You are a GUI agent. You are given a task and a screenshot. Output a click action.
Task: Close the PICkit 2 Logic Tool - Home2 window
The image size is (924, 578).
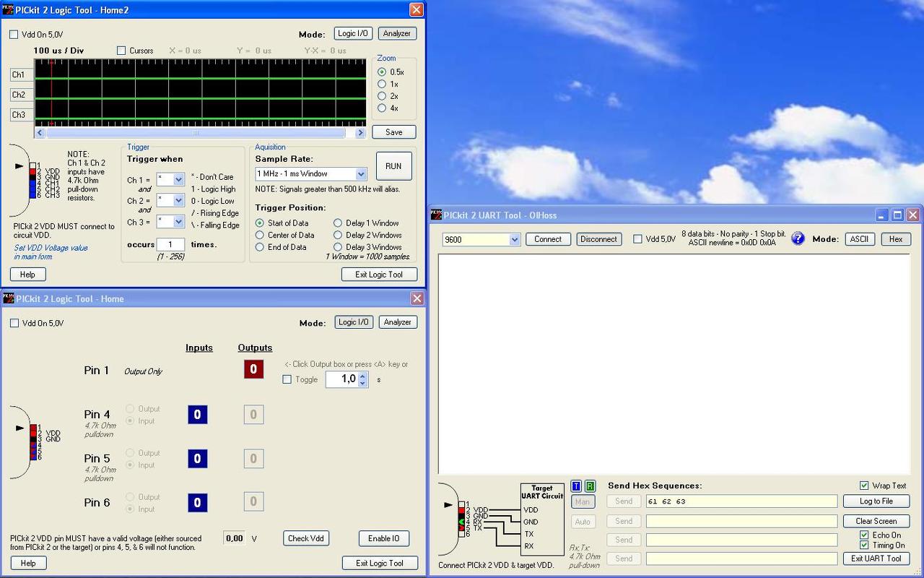(417, 9)
